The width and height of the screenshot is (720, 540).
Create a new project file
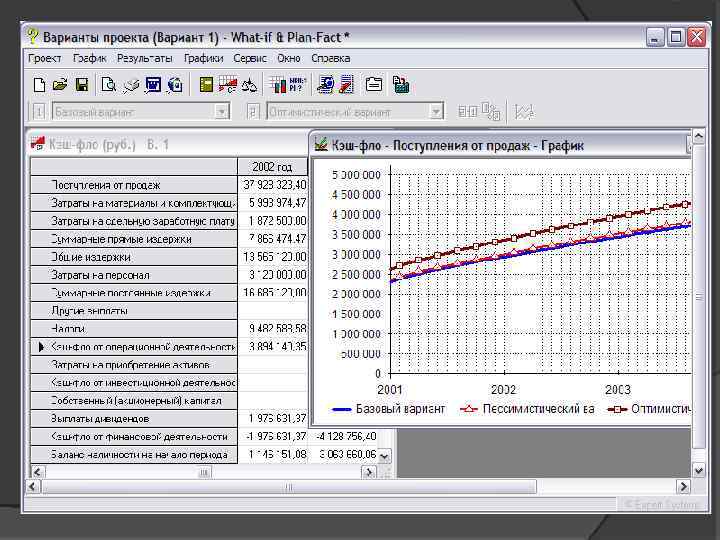(39, 85)
